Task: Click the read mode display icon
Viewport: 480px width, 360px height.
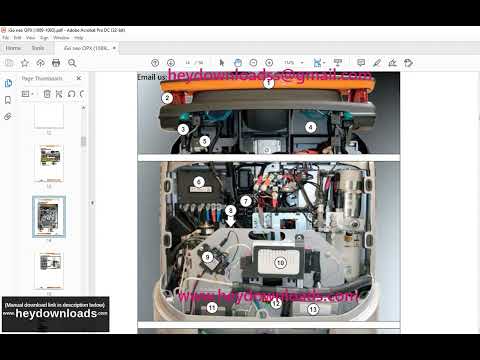Action: click(338, 63)
